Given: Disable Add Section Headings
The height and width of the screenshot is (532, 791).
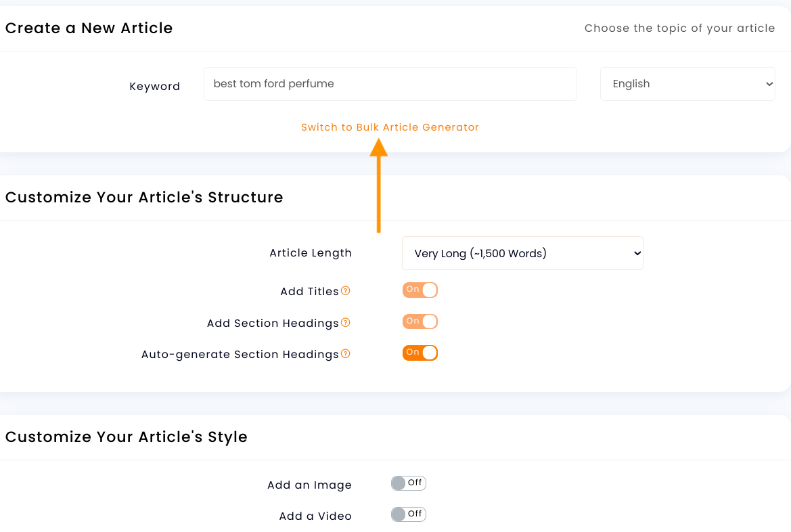Looking at the screenshot, I should tap(420, 321).
